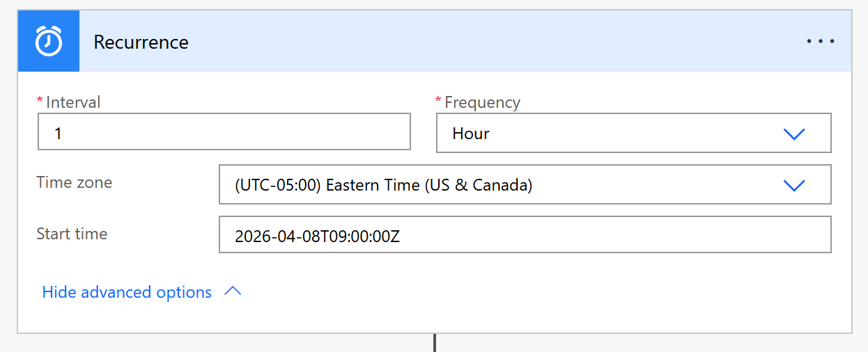Viewport: 868px width, 352px height.
Task: Click the Hide advanced options link
Action: point(127,292)
